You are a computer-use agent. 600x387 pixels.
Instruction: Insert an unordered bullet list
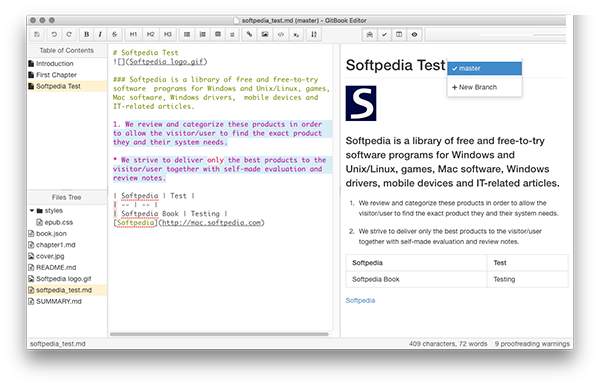click(x=187, y=34)
